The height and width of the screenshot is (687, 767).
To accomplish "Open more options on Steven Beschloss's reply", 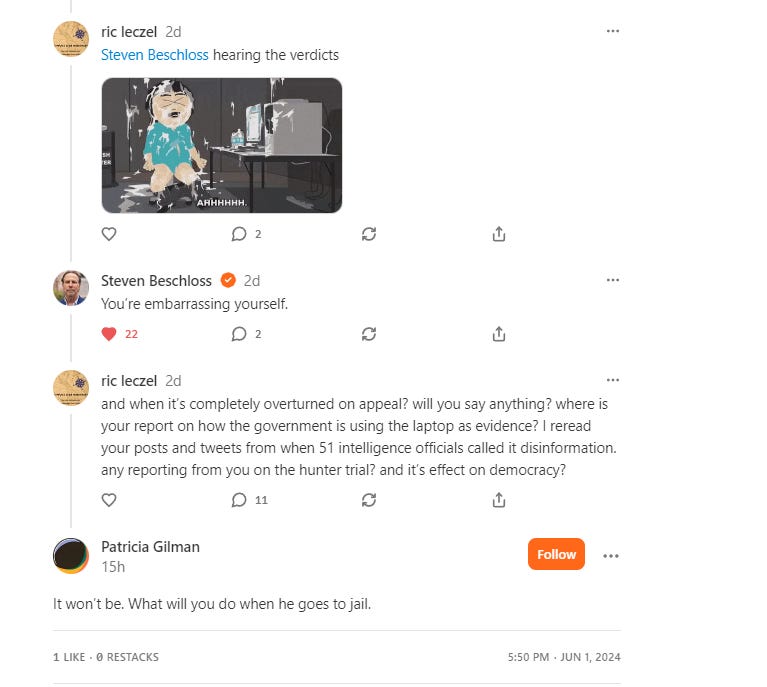I will (x=612, y=280).
